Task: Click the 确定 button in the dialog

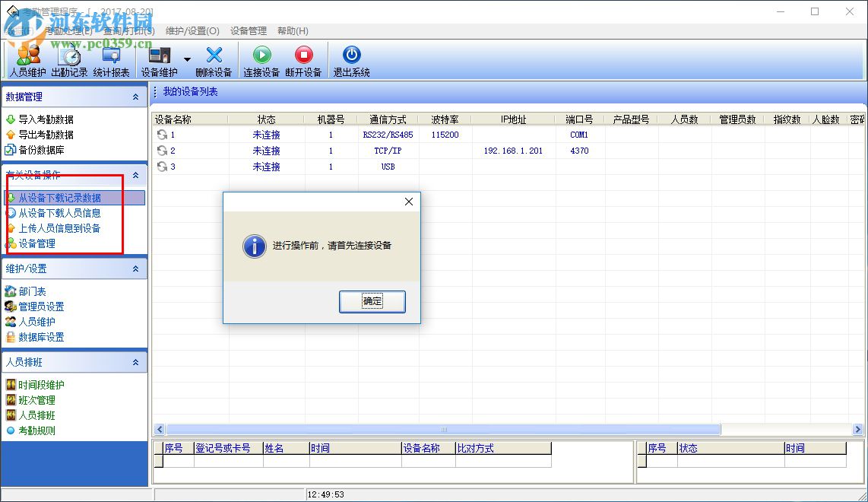Action: (x=372, y=302)
